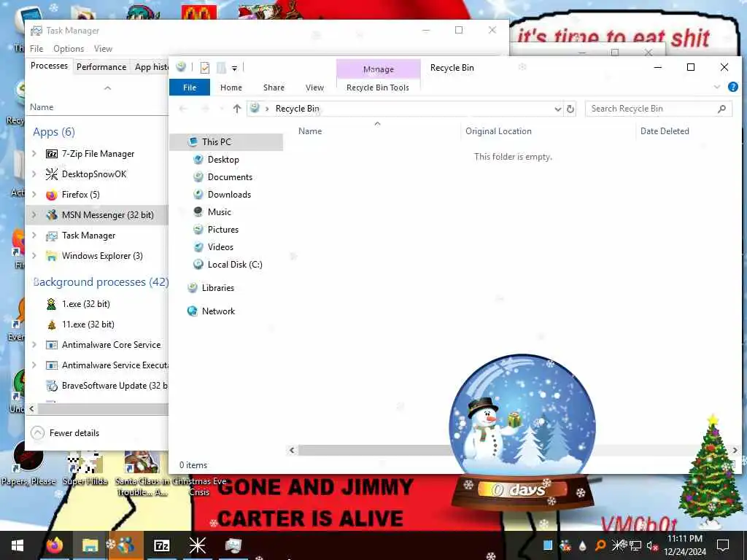
Task: Select the 11.exe (32 bit) background process
Action: pyautogui.click(x=98, y=324)
